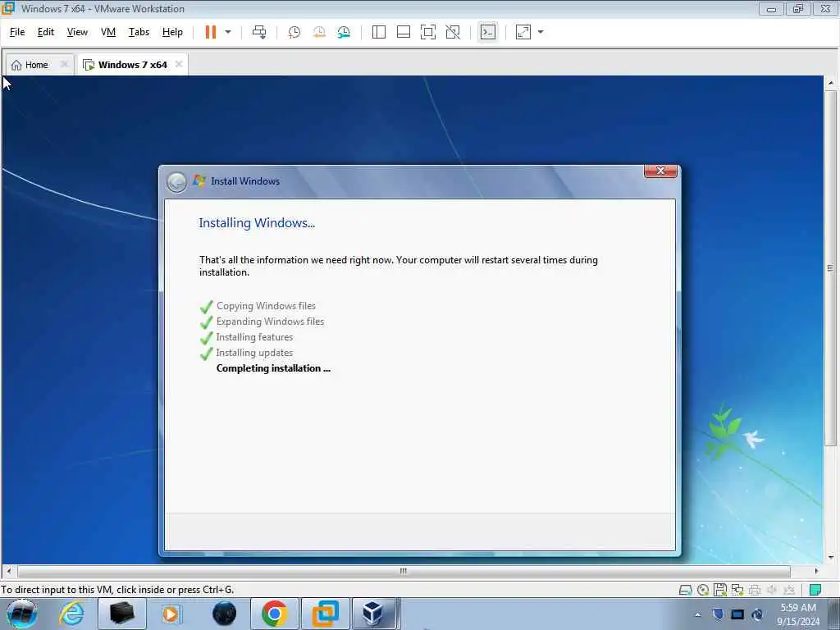Open the VM menu
Viewport: 840px width, 630px height.
click(x=108, y=32)
